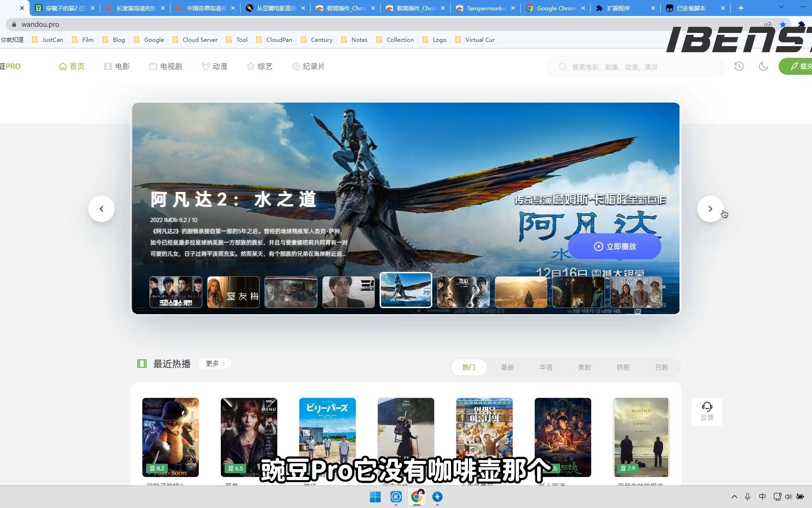Image resolution: width=812 pixels, height=508 pixels.
Task: Open the 首页 home nav item
Action: [x=72, y=66]
